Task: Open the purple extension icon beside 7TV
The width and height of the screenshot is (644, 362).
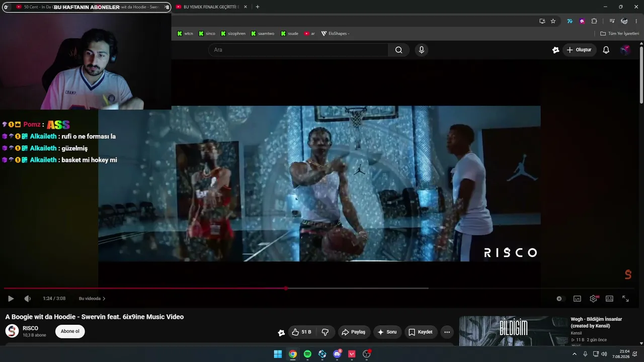Action: tap(582, 21)
